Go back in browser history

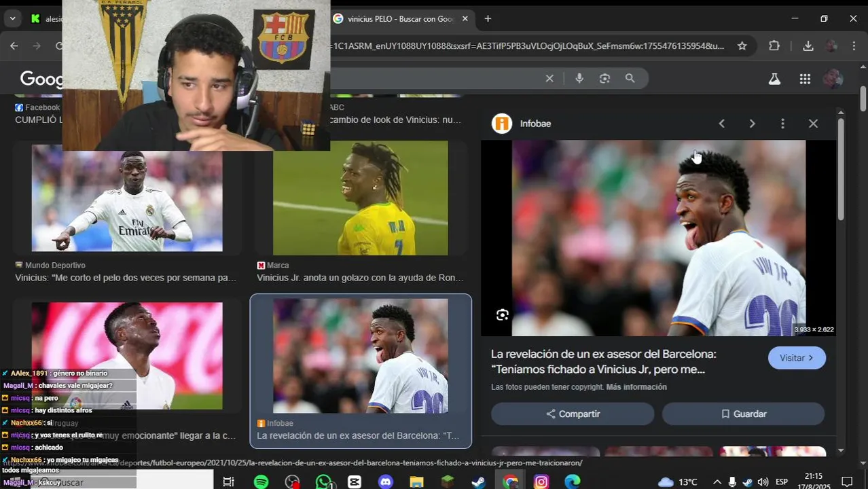pyautogui.click(x=14, y=46)
